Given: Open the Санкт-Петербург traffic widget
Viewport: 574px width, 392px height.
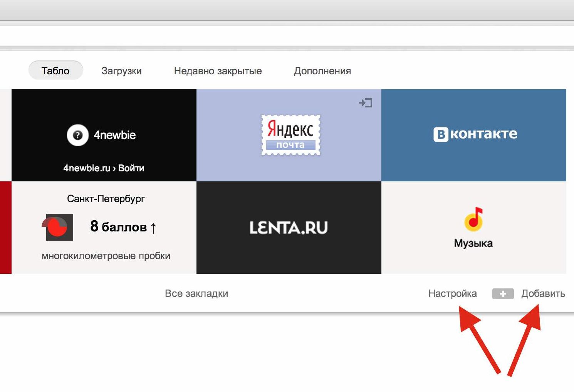Looking at the screenshot, I should [104, 228].
